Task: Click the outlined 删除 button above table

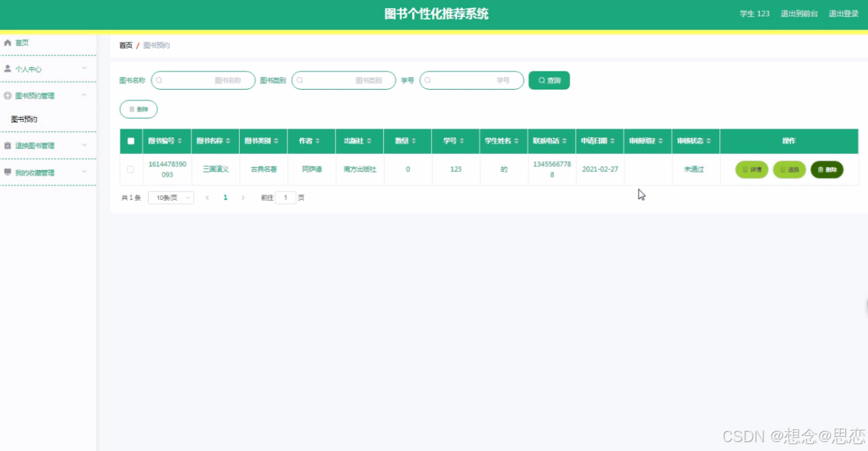Action: coord(138,109)
